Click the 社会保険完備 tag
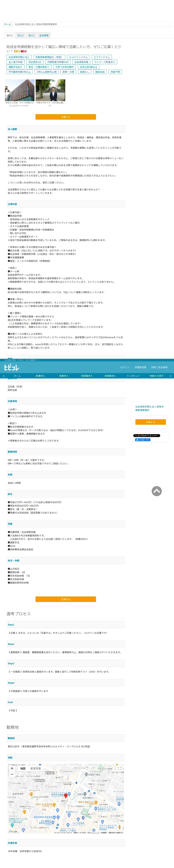 point(81,62)
